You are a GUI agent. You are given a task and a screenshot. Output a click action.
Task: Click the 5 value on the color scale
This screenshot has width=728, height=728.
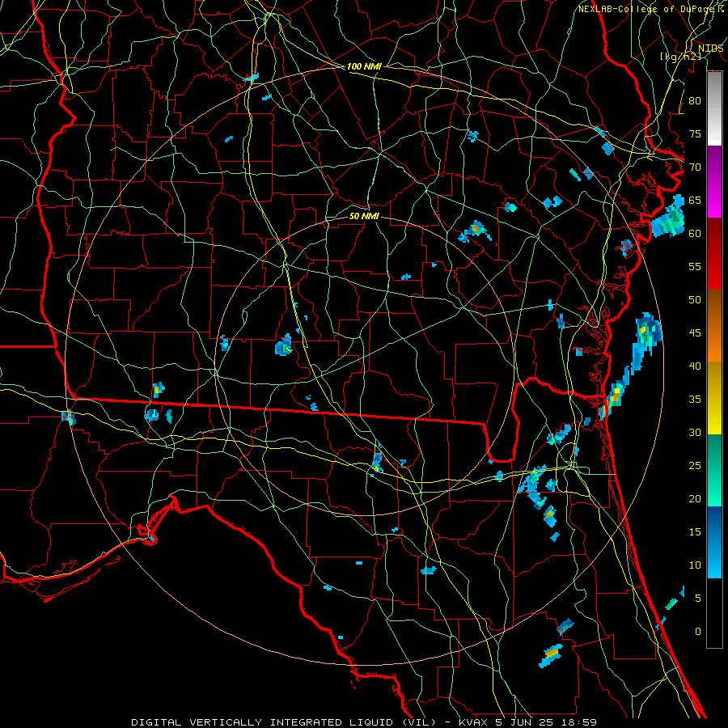coord(698,598)
